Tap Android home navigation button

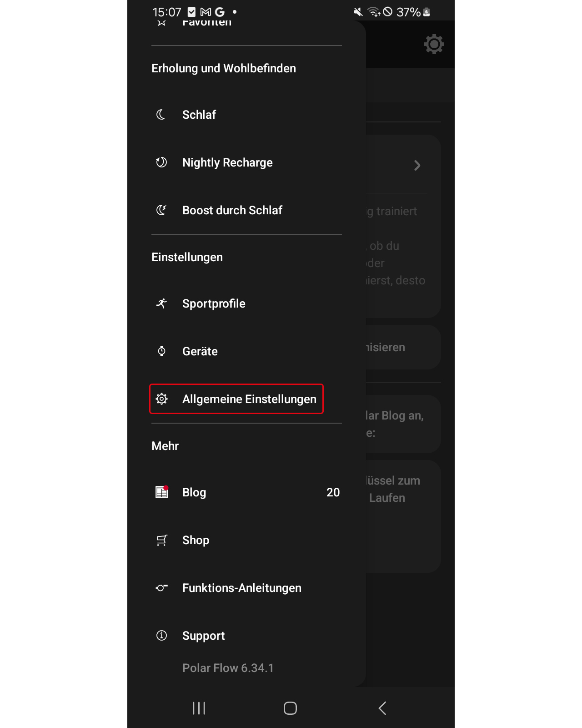pos(290,708)
